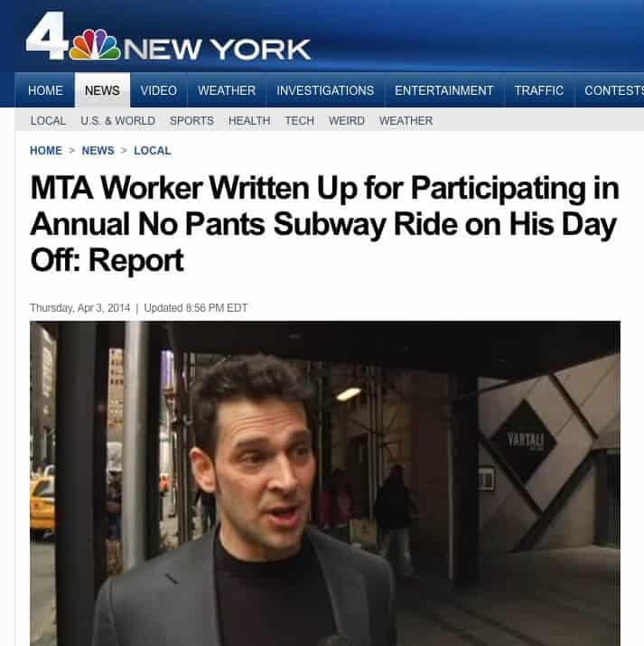This screenshot has height=646, width=644.
Task: Open the Weather tab in the main nav
Action: [227, 90]
